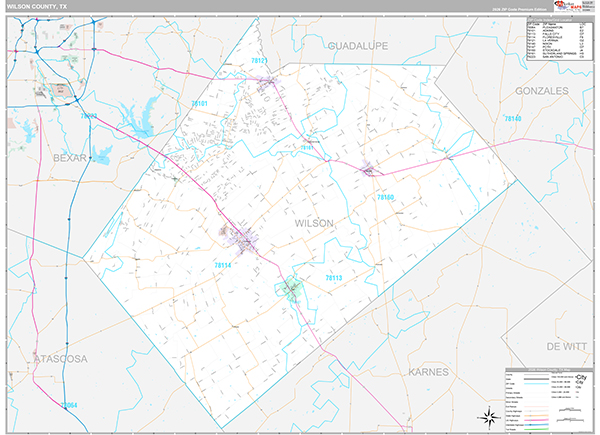Click the compass rose icon

(x=489, y=417)
